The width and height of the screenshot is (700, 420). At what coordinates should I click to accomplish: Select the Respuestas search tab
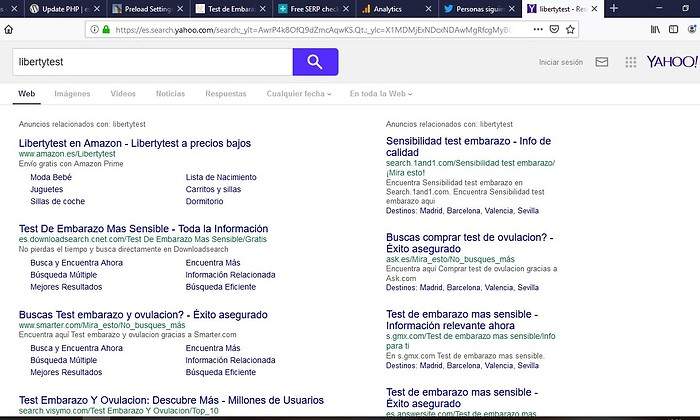[x=225, y=94]
